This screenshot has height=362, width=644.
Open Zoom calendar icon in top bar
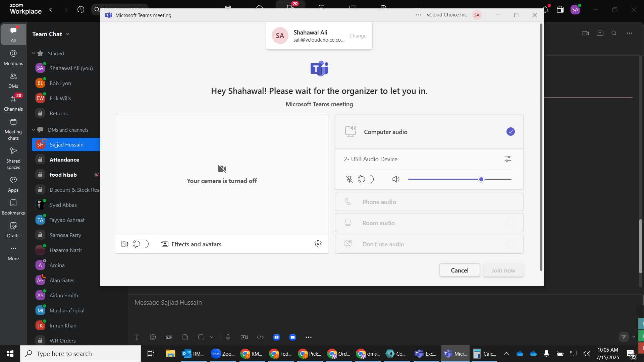560,10
